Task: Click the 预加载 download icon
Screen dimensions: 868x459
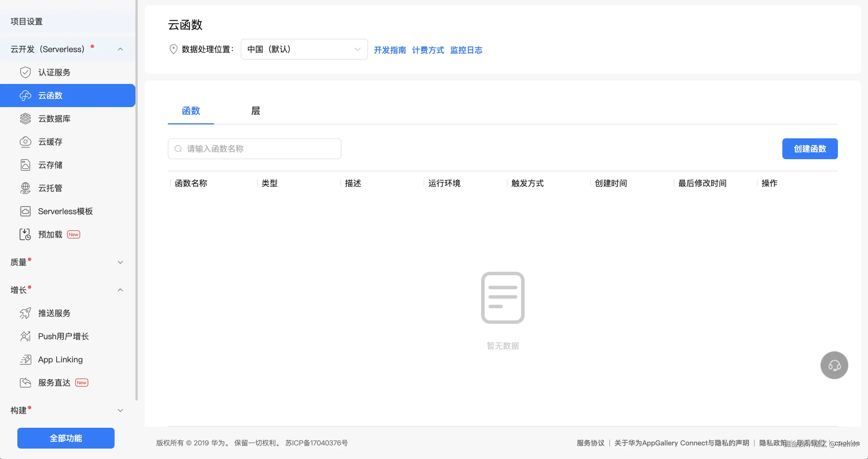Action: (25, 234)
